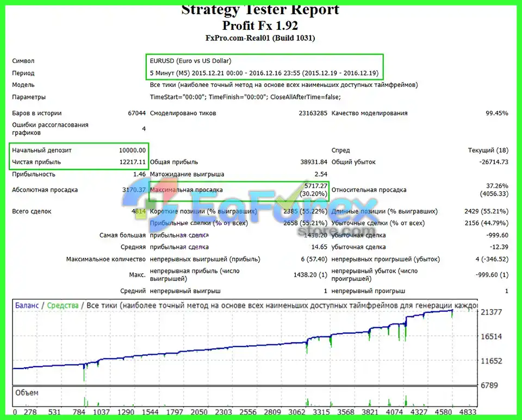Select the long positions value "2429 (55.21%)"
Screen dimensions: 522x420
coord(486,211)
